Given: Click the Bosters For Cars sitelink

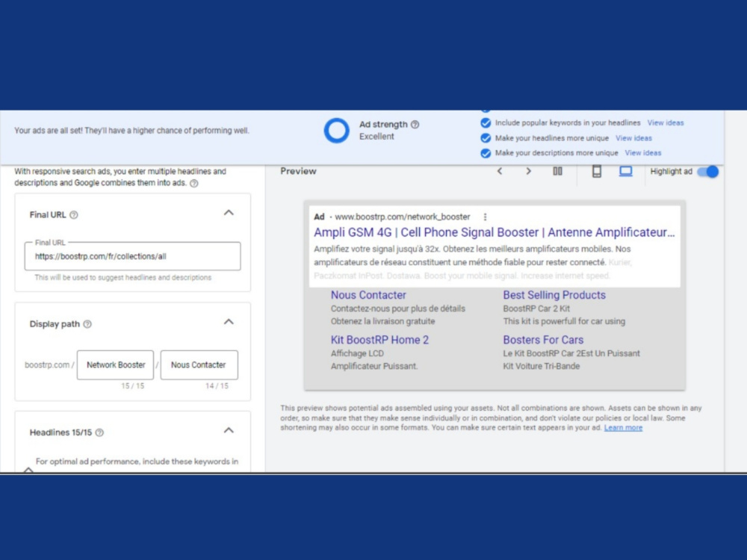Looking at the screenshot, I should pos(543,340).
